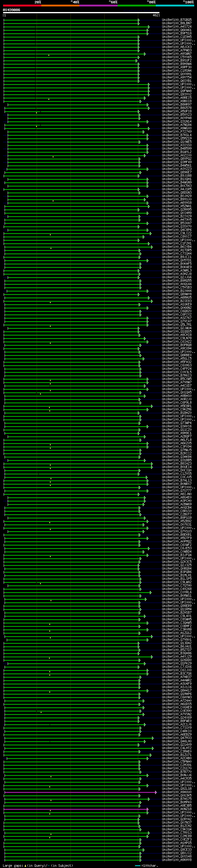Select label UniRef100_C4LHT2
197x868 pixels.
[177, 748]
